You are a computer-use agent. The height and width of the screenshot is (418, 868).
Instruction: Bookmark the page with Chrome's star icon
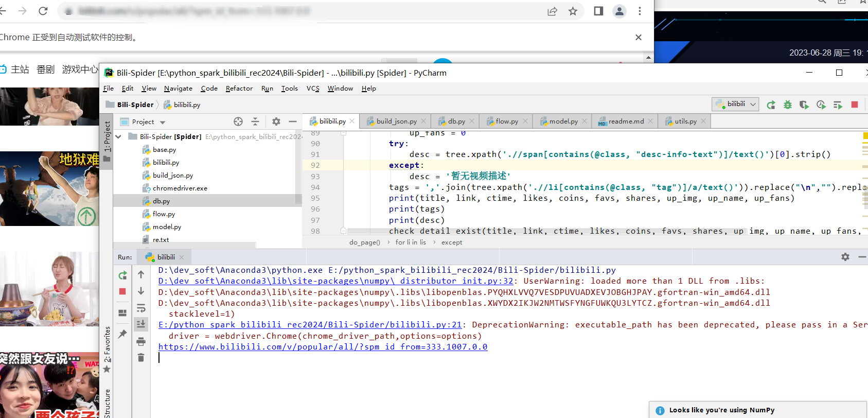[573, 11]
